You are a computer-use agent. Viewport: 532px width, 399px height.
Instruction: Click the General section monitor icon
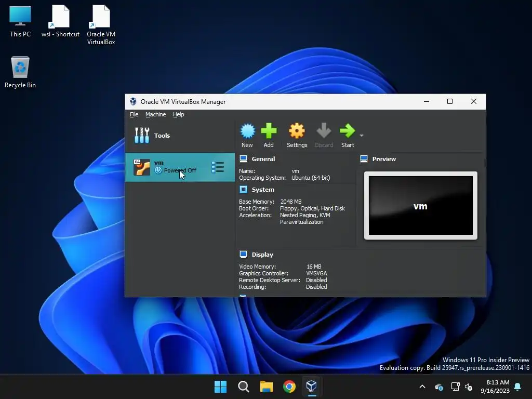[x=243, y=158]
